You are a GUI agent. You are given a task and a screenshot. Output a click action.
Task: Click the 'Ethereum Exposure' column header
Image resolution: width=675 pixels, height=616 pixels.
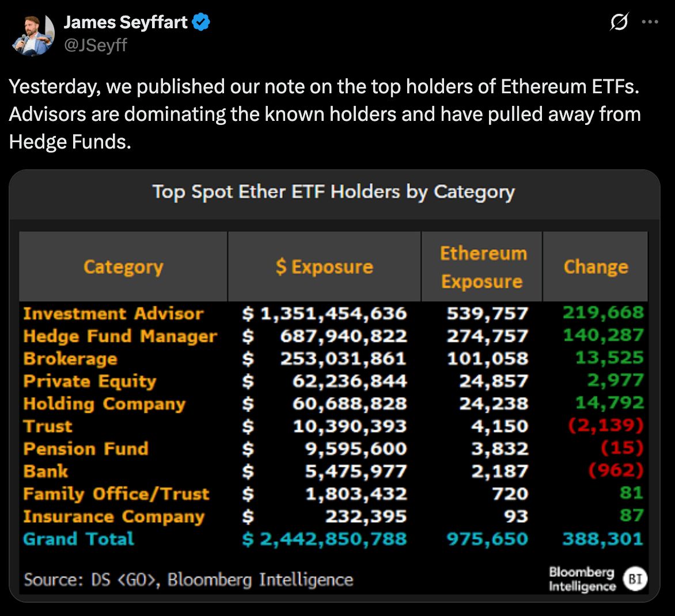(x=482, y=267)
